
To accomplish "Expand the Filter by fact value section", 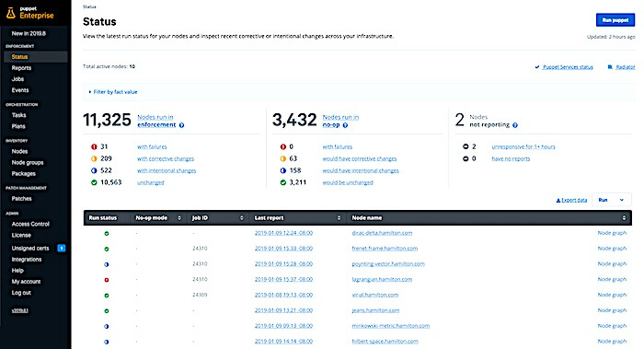I will click(x=113, y=92).
